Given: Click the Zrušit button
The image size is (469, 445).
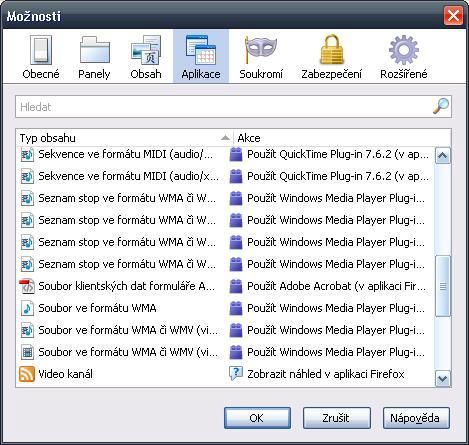Looking at the screenshot, I should tap(336, 418).
